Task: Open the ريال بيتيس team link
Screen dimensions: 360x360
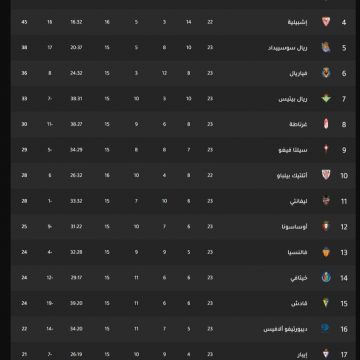Action: coord(293,99)
